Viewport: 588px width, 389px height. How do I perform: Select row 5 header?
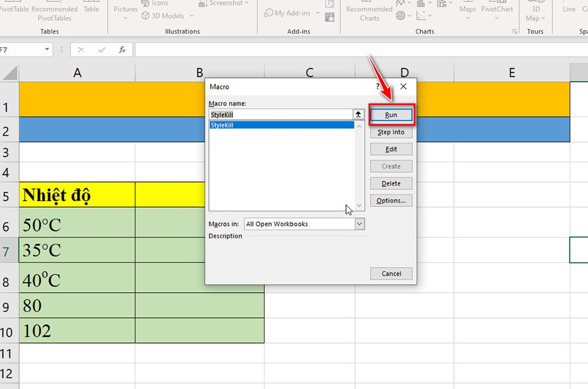click(x=9, y=195)
